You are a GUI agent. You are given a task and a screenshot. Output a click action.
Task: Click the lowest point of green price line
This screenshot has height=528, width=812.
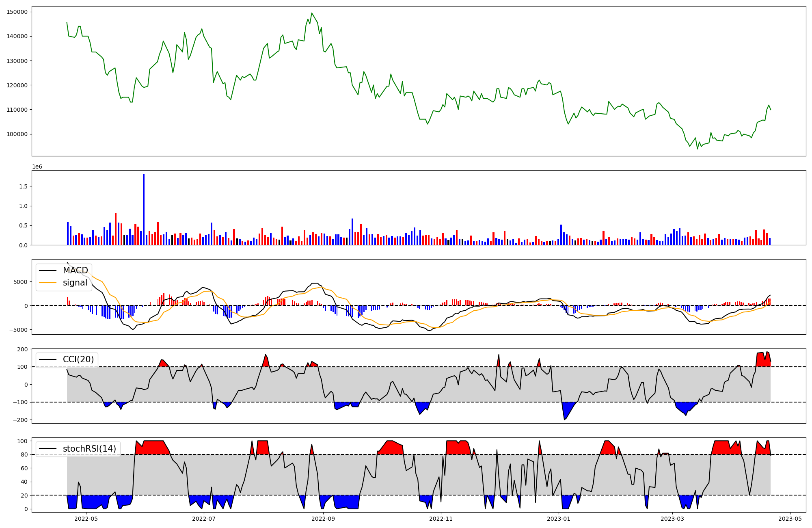pos(698,149)
